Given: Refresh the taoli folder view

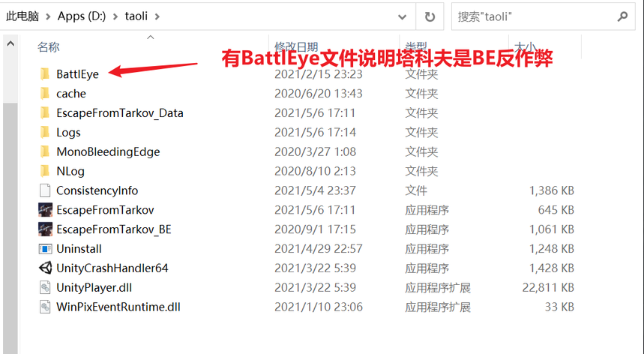Looking at the screenshot, I should (x=430, y=16).
